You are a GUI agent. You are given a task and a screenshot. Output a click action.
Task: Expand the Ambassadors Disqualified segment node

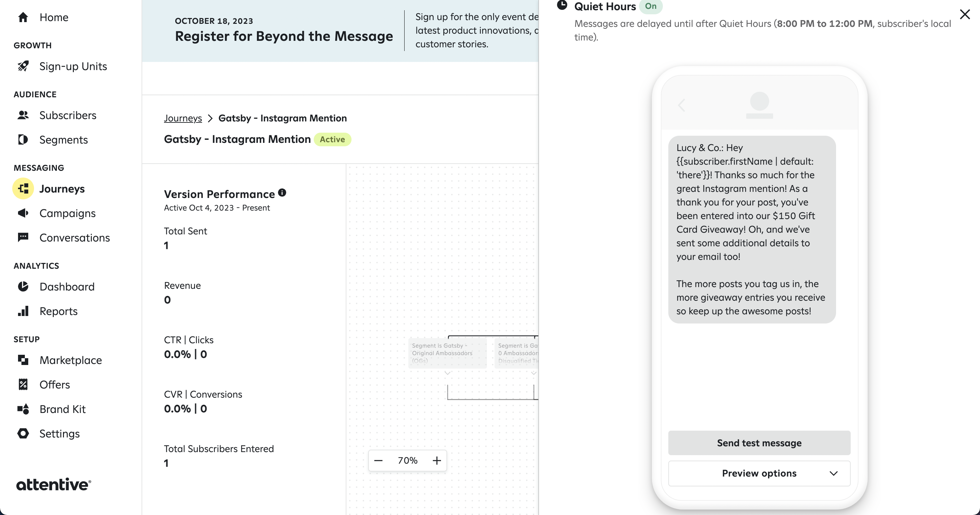(533, 373)
